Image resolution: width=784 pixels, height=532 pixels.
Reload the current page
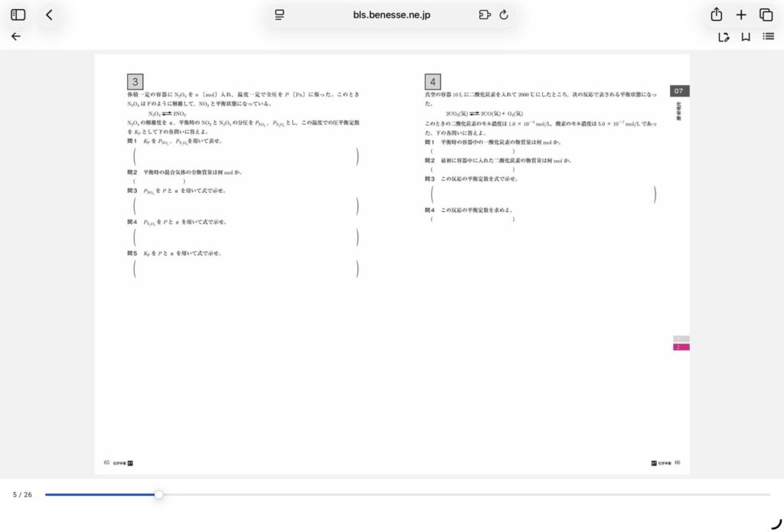point(504,15)
